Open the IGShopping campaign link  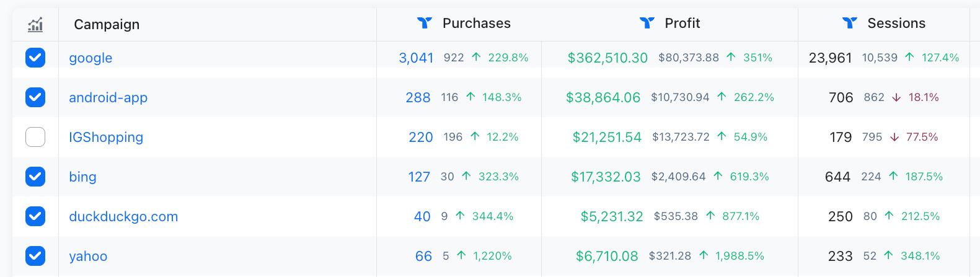[106, 138]
